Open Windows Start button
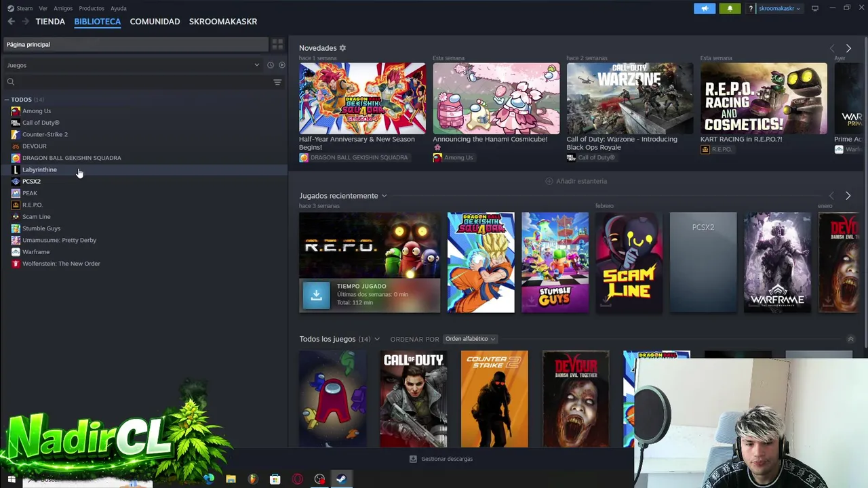Screen dimensions: 868x488 click(12, 479)
